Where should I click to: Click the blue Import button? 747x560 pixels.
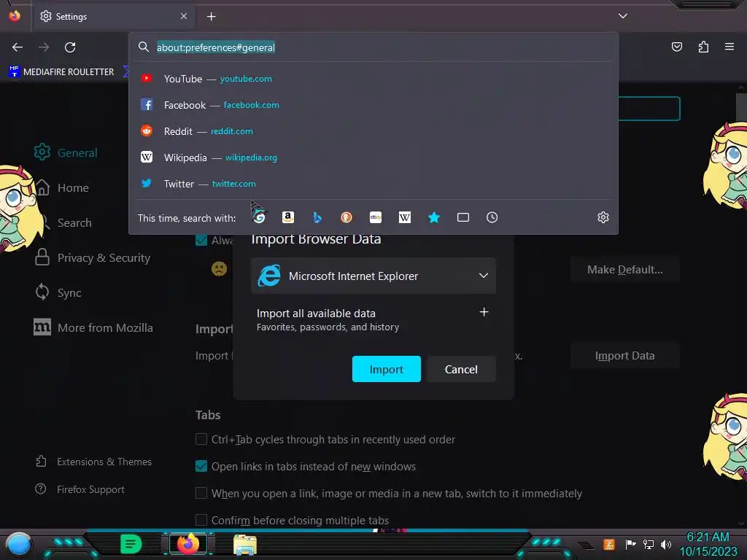[387, 369]
